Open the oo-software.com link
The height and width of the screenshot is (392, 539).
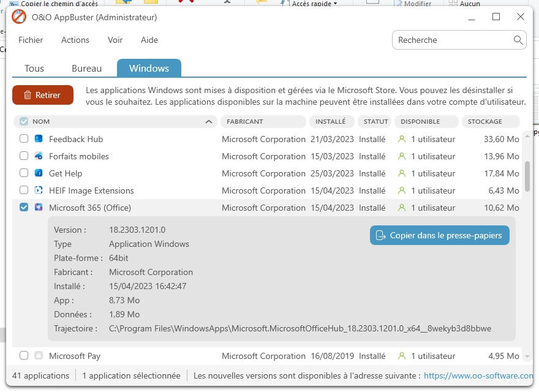478,375
